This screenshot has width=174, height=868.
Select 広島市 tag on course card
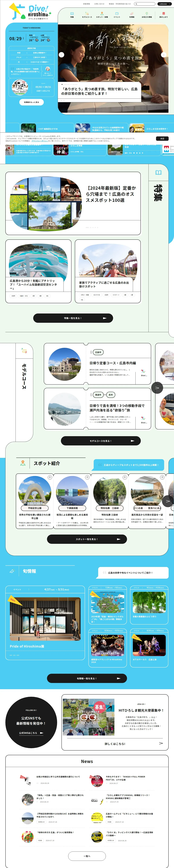[98, 352]
